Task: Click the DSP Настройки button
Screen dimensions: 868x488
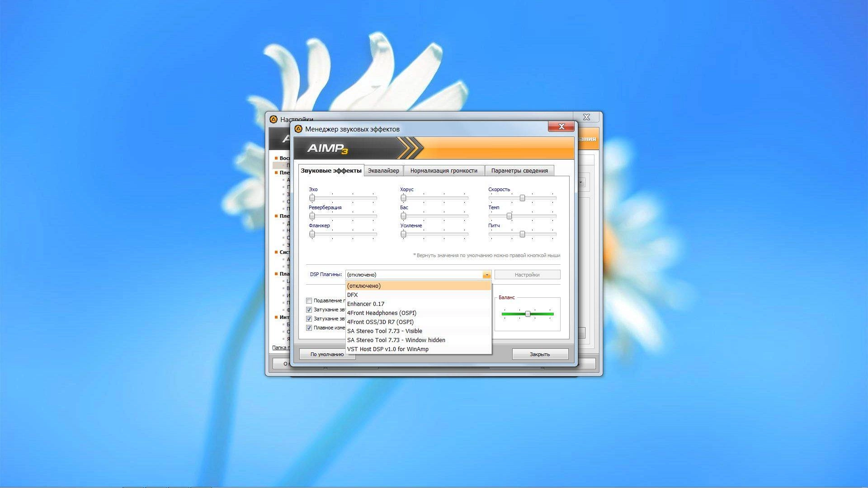Action: (x=527, y=275)
